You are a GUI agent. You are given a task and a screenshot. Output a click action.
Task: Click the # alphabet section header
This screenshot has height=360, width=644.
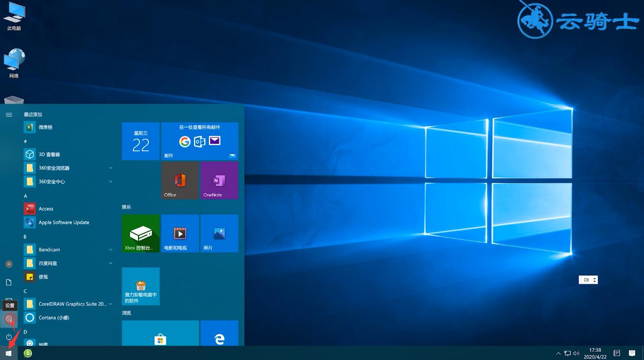point(25,141)
